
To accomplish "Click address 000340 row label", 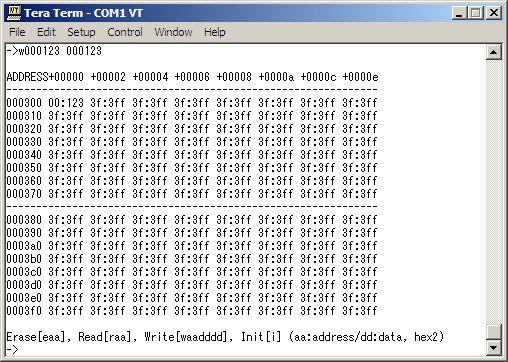I will [24, 155].
